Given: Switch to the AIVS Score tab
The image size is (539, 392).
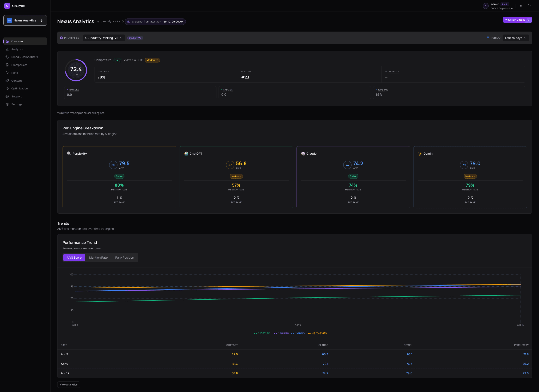Looking at the screenshot, I should [74, 258].
